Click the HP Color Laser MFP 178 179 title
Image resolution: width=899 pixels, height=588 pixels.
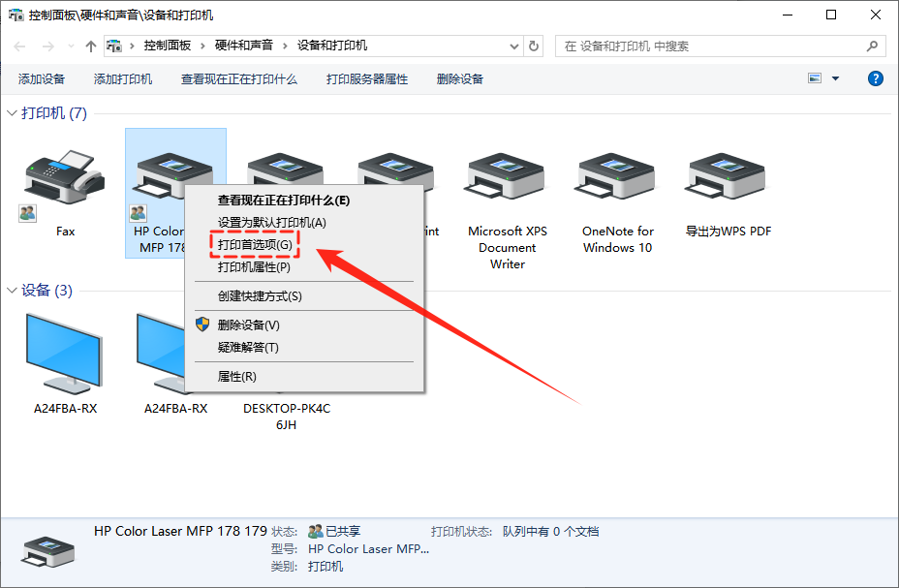coord(180,531)
